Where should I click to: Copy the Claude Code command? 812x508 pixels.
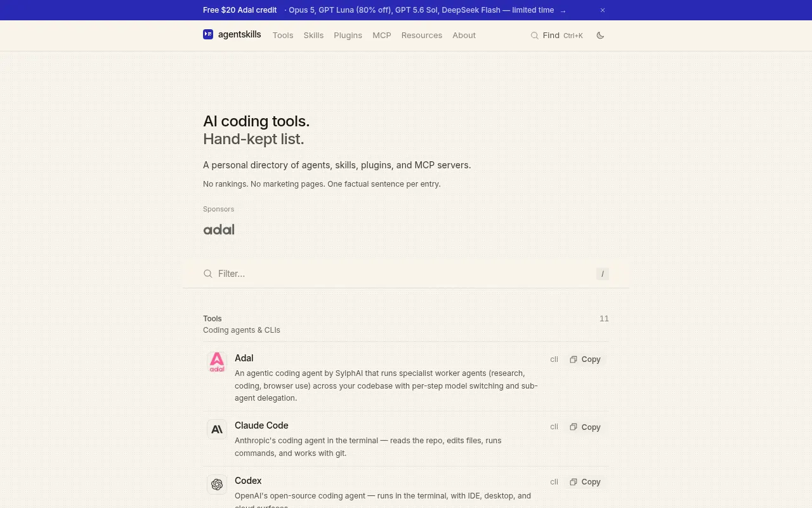[585, 427]
